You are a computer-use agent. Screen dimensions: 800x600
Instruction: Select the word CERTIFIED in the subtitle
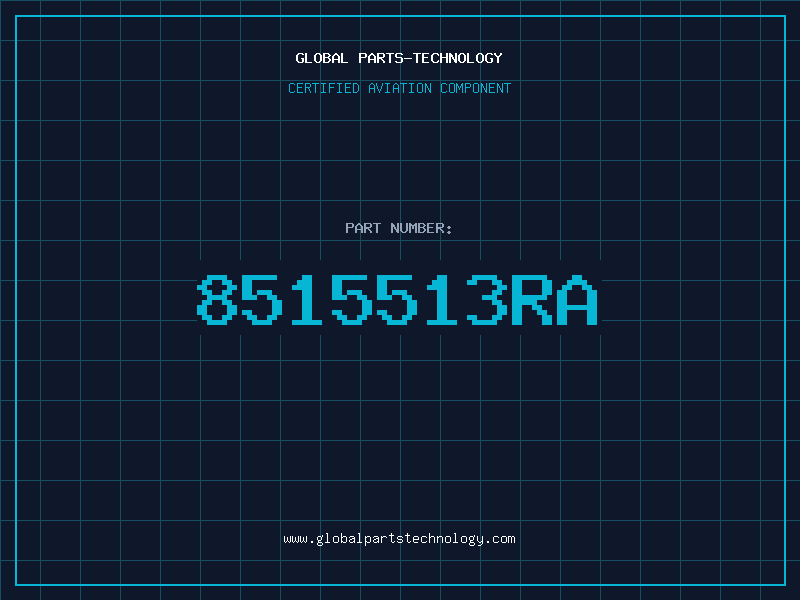[x=324, y=88]
